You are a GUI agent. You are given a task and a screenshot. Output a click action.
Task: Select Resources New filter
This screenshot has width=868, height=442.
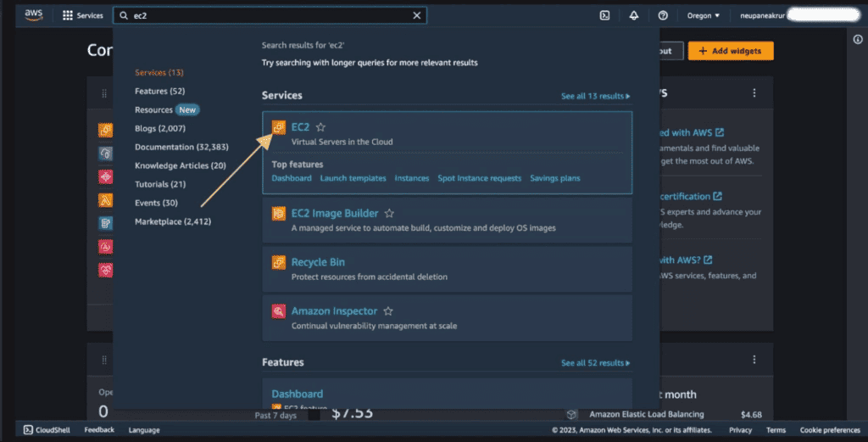click(167, 109)
